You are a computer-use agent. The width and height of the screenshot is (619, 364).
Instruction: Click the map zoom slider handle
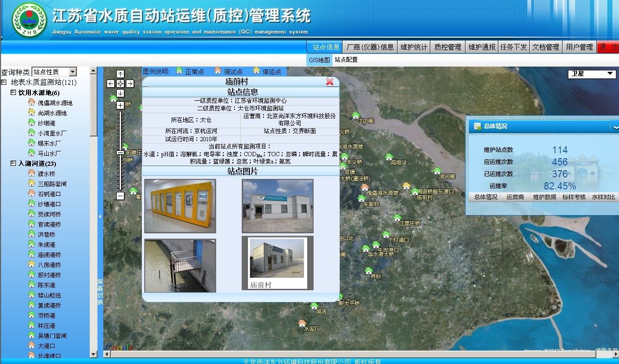(120, 152)
